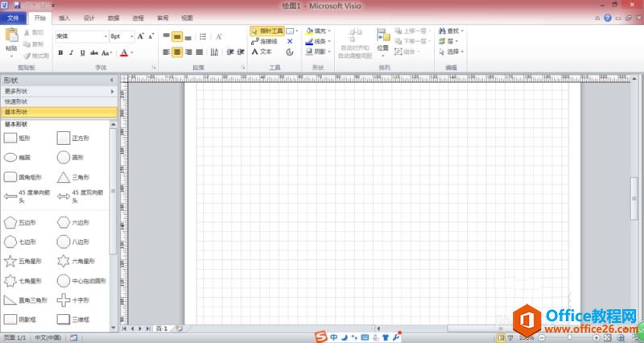The height and width of the screenshot is (343, 644).
Task: Open the font size 8pt dropdown
Action: (x=131, y=36)
